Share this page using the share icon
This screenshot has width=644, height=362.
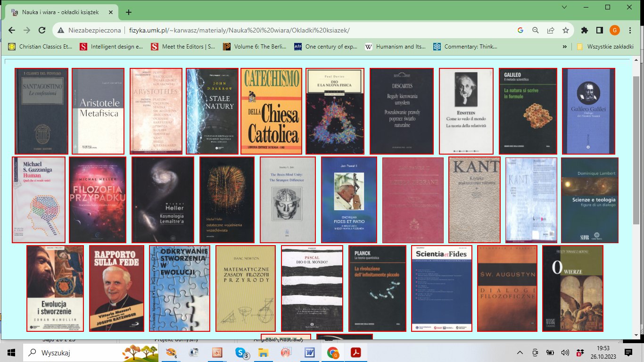click(550, 30)
